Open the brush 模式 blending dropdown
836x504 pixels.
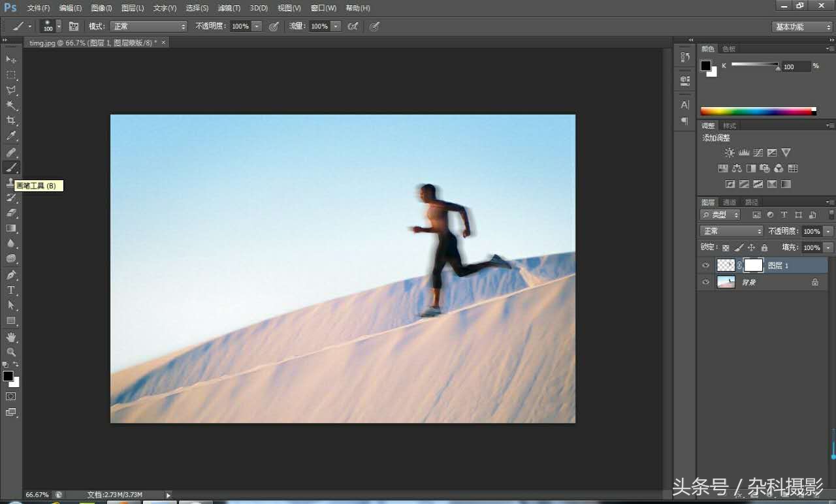(x=149, y=26)
